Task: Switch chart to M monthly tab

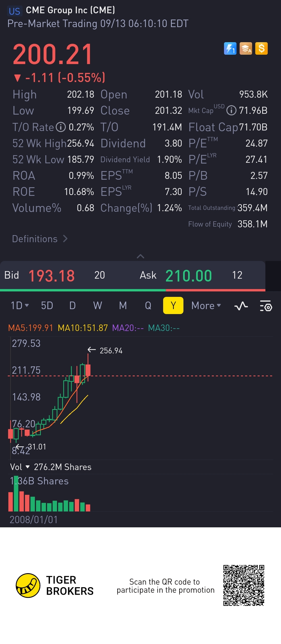Action: pyautogui.click(x=123, y=305)
